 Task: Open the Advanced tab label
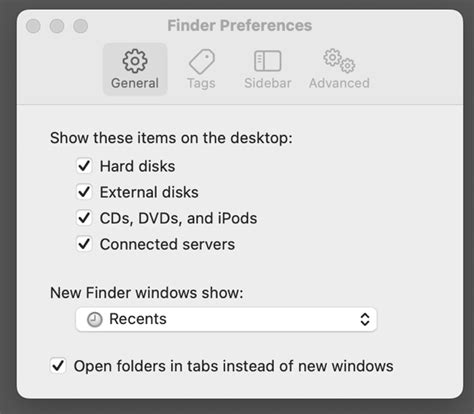[339, 83]
